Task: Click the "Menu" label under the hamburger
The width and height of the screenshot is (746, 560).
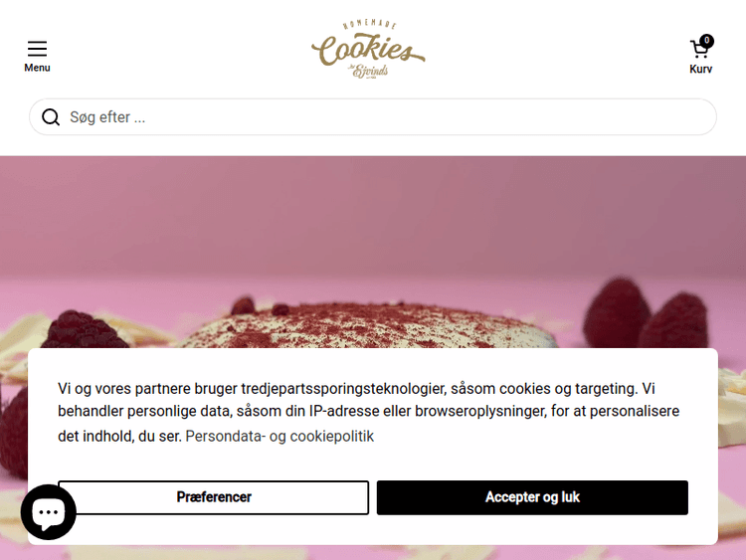Action: click(x=37, y=68)
